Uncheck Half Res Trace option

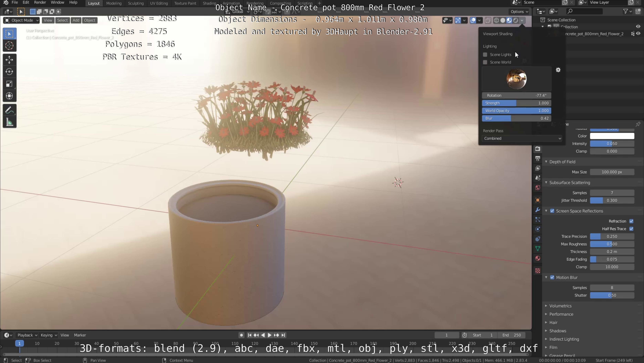coord(631,229)
